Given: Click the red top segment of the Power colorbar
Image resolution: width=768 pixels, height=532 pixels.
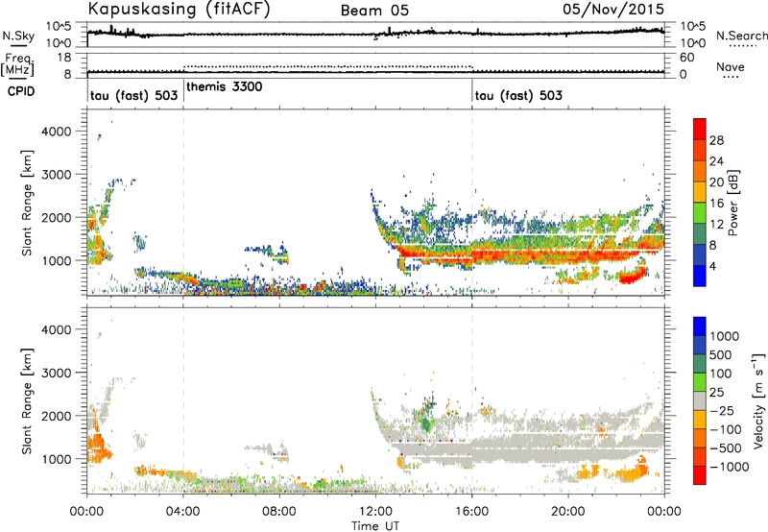Looking at the screenshot, I should click(x=700, y=129).
